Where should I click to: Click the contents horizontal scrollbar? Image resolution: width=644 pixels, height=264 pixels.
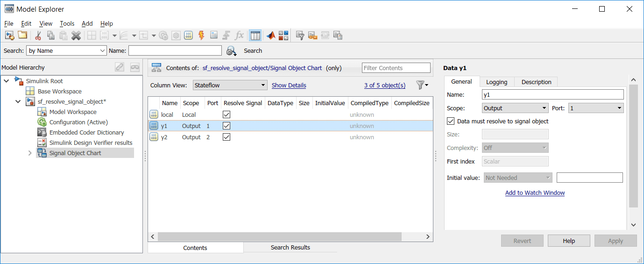[280, 237]
